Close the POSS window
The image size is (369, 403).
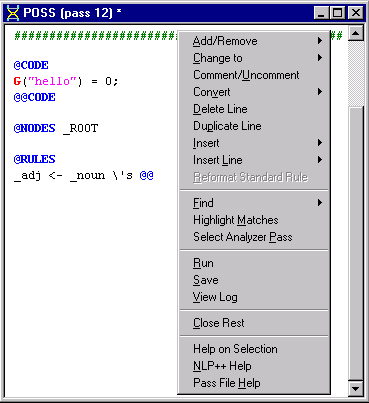355,13
